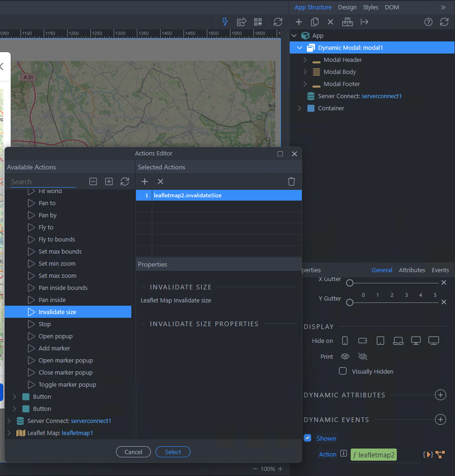Image resolution: width=455 pixels, height=476 pixels.
Task: Click the Y Gutter slider handle
Action: click(350, 302)
